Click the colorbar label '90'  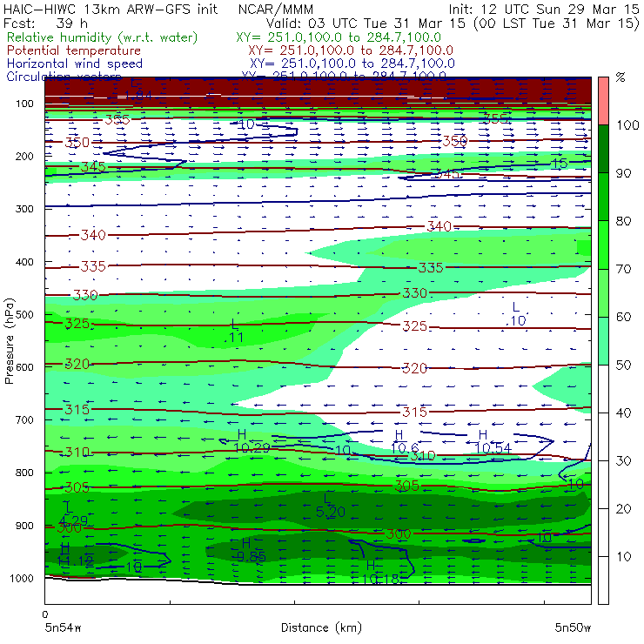(623, 173)
